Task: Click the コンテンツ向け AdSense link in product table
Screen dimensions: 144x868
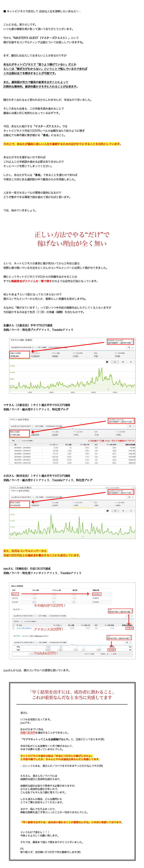Action: point(24,628)
